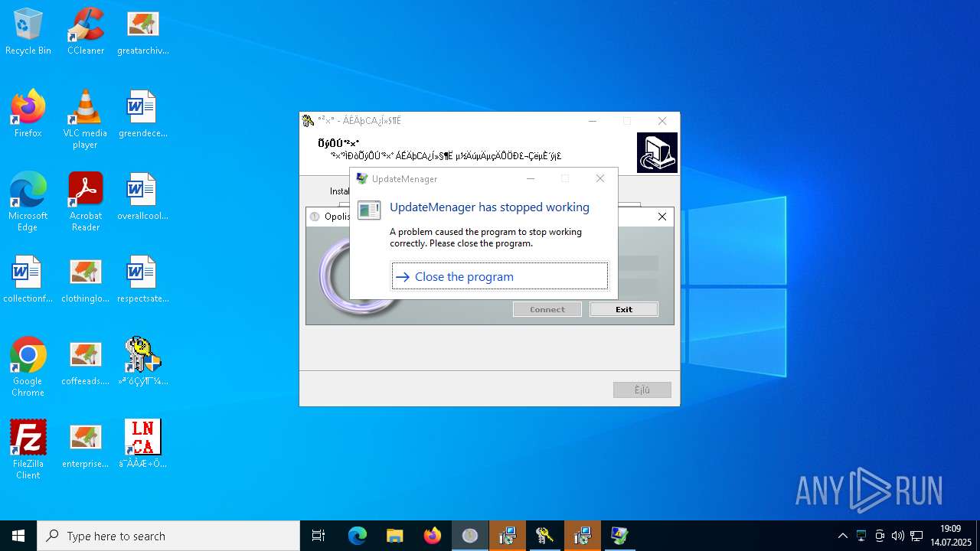Click the installer computer logo image
This screenshot has width=980, height=551.
[x=657, y=152]
